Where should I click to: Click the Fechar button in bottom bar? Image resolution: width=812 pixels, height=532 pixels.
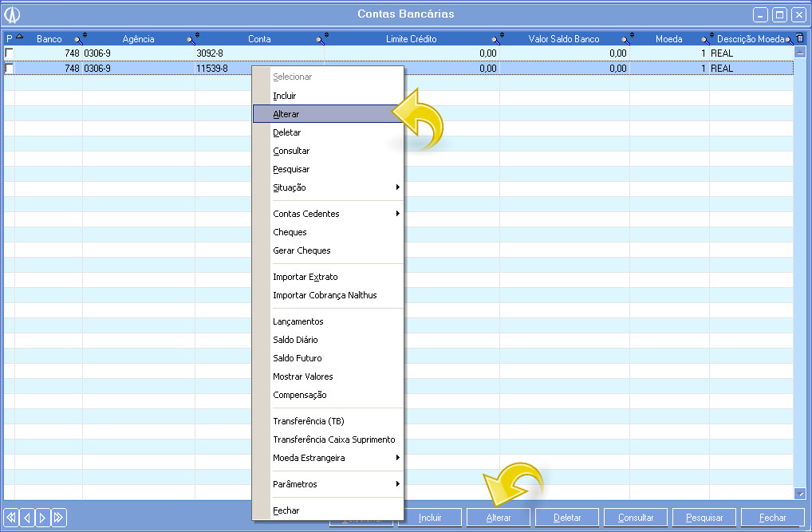773,518
